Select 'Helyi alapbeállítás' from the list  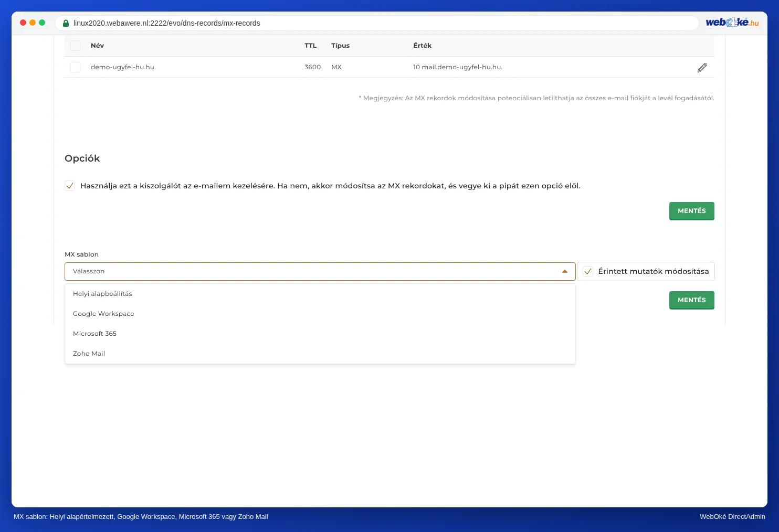point(320,294)
